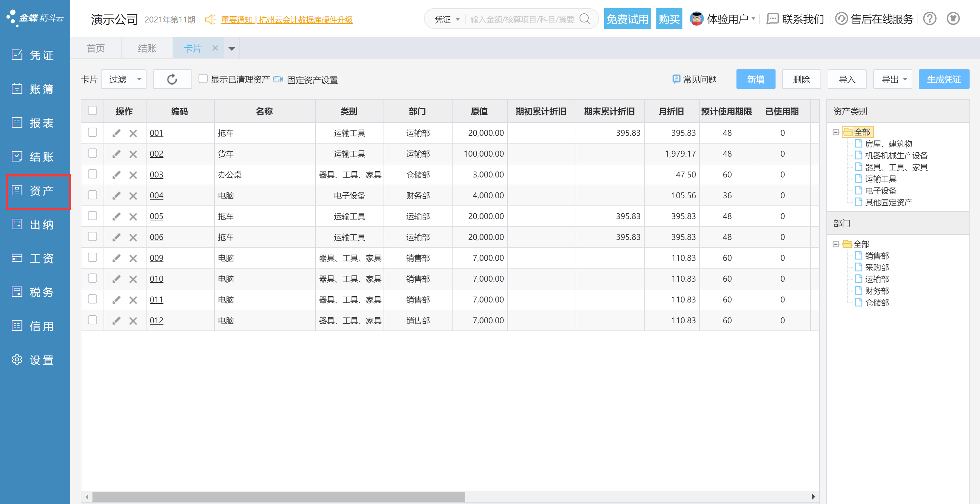Tick the checkbox for asset 002
Viewport: 980px width, 504px height.
(x=92, y=153)
